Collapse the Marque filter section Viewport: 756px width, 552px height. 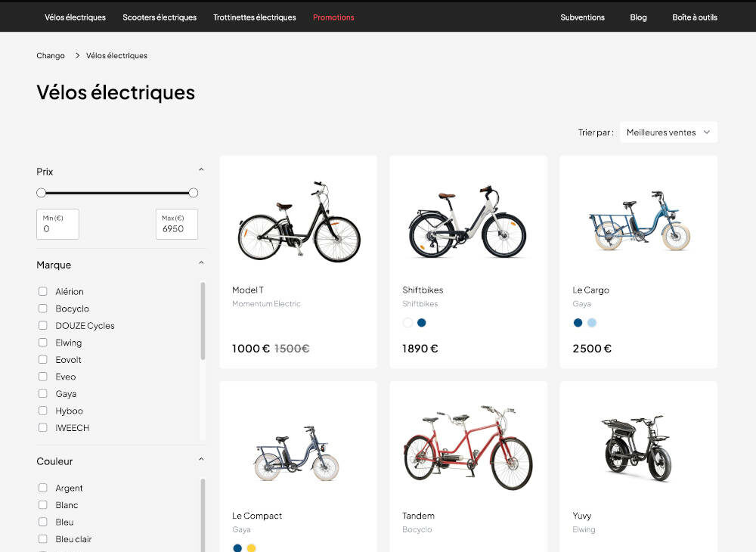202,262
